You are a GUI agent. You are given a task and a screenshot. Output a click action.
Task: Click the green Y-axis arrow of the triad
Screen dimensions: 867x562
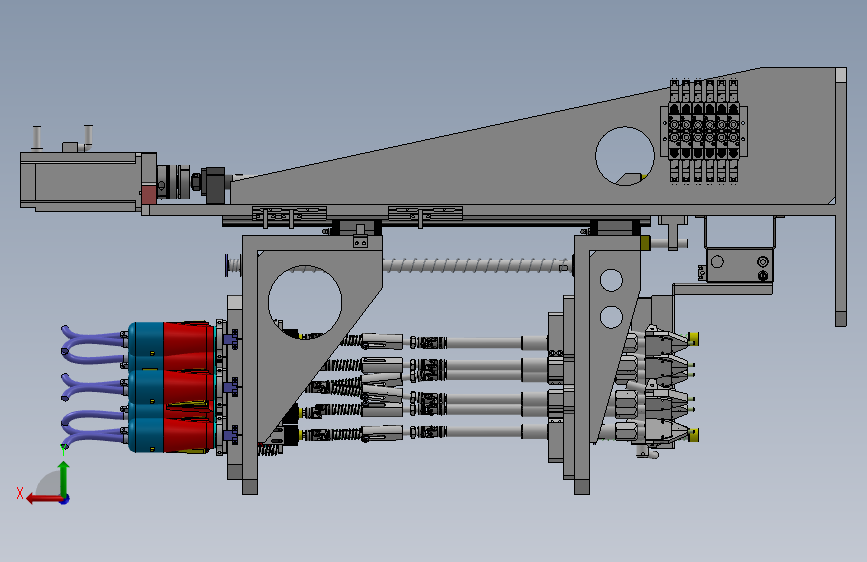(64, 478)
